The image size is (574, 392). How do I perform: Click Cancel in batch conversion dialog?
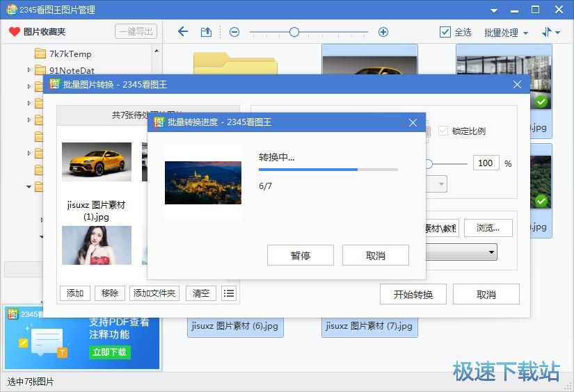point(486,294)
